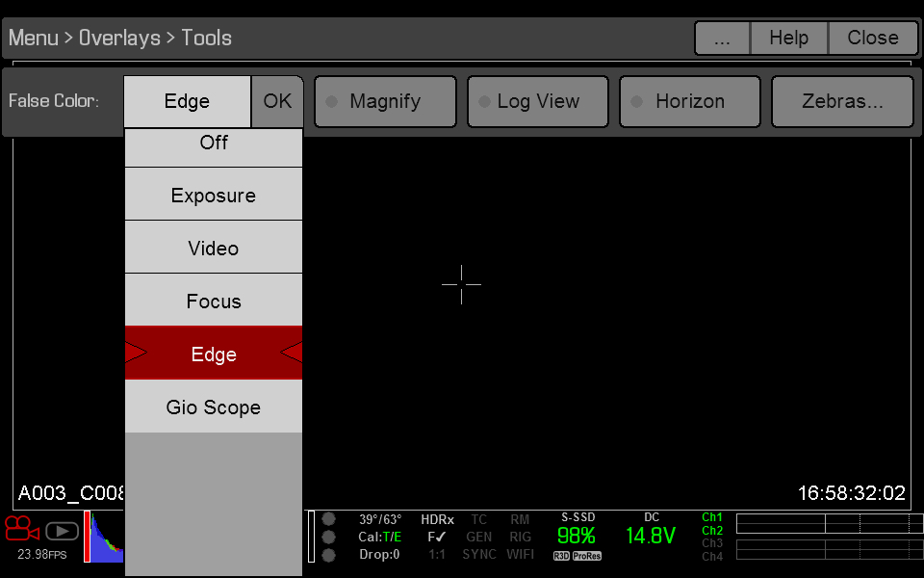This screenshot has height=578, width=924.
Task: Tap the RIG status indicator
Action: (520, 537)
